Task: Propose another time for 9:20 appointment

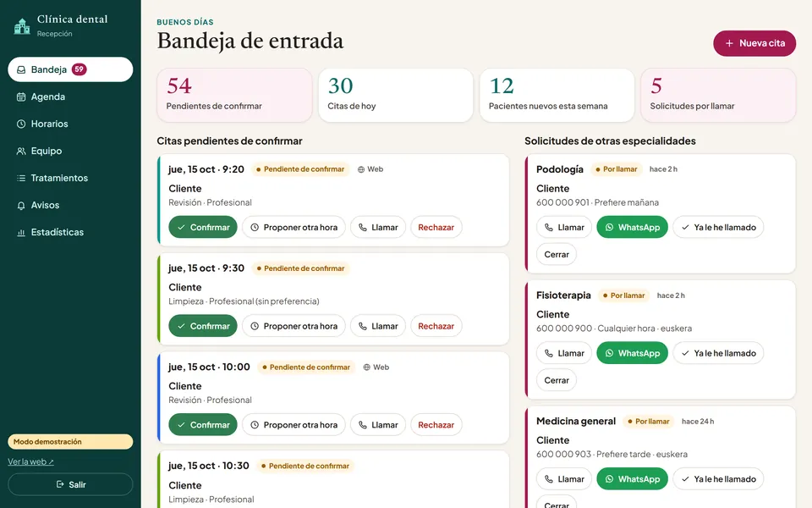Action: pyautogui.click(x=294, y=227)
